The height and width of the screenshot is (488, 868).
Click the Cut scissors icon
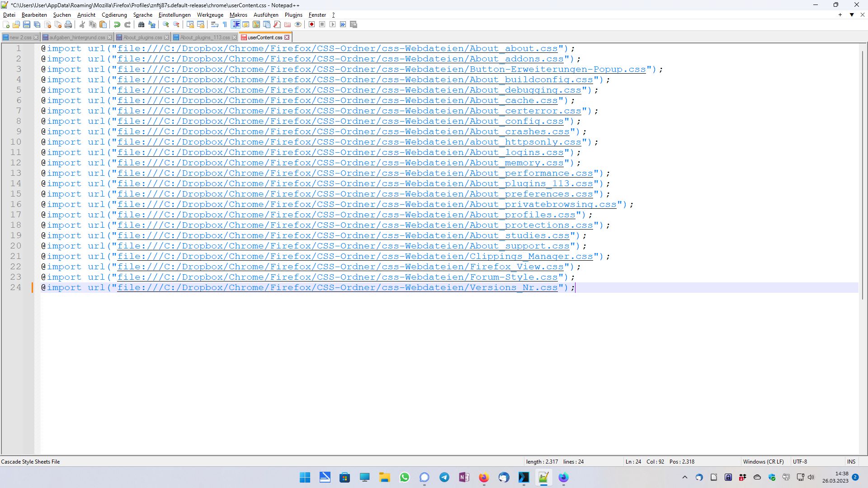[82, 24]
